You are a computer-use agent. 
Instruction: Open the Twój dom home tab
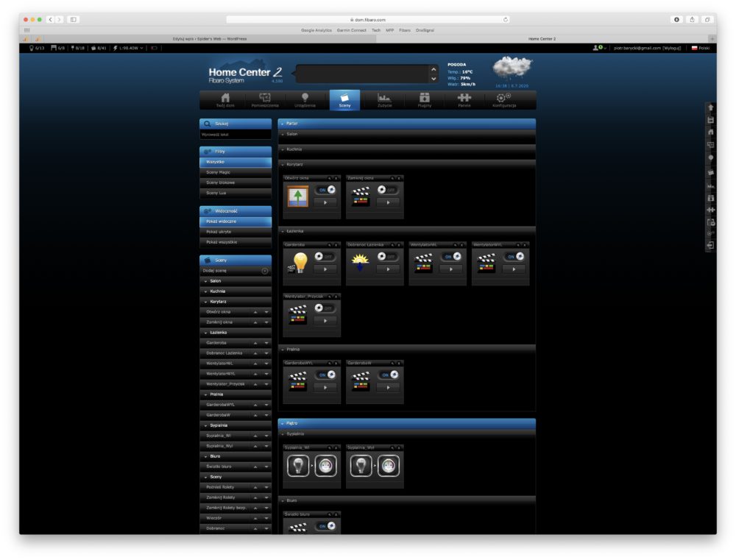click(225, 100)
